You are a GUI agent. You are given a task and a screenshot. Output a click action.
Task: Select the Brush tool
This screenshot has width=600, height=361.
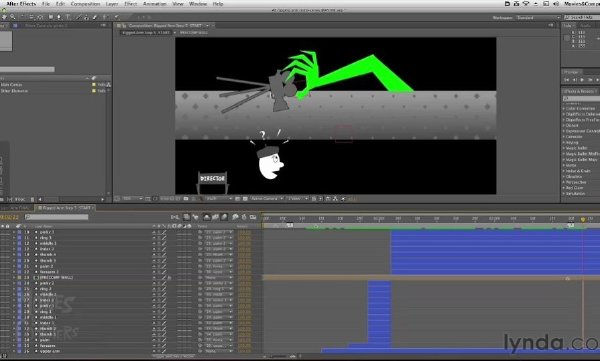pos(78,17)
